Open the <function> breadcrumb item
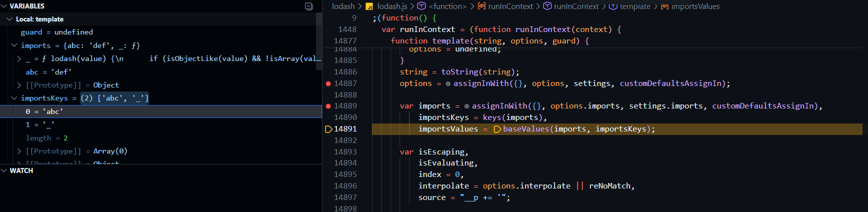The height and width of the screenshot is (212, 868). click(447, 6)
